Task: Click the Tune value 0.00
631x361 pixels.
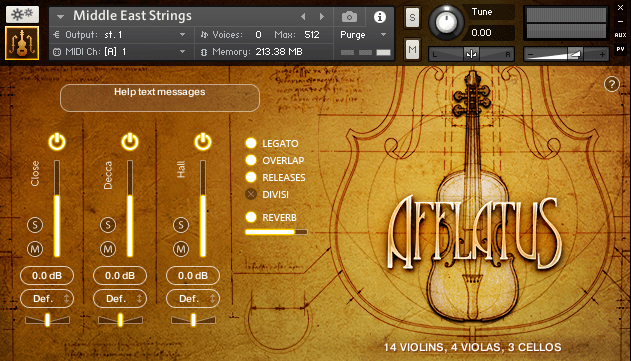Action: click(481, 33)
